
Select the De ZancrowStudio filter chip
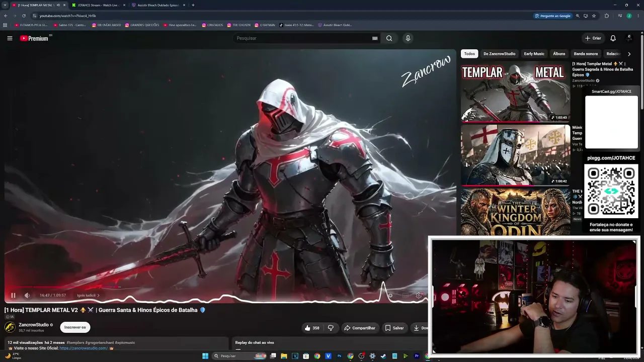499,54
